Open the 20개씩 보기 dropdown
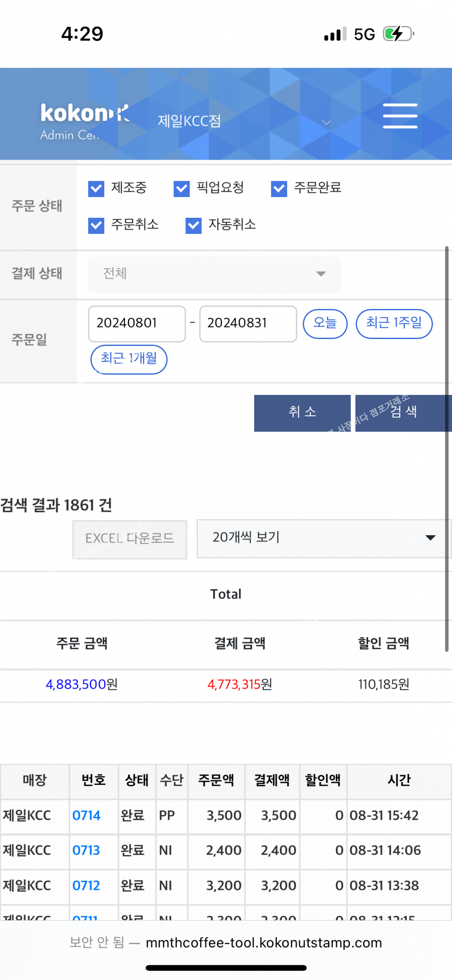 (x=323, y=538)
